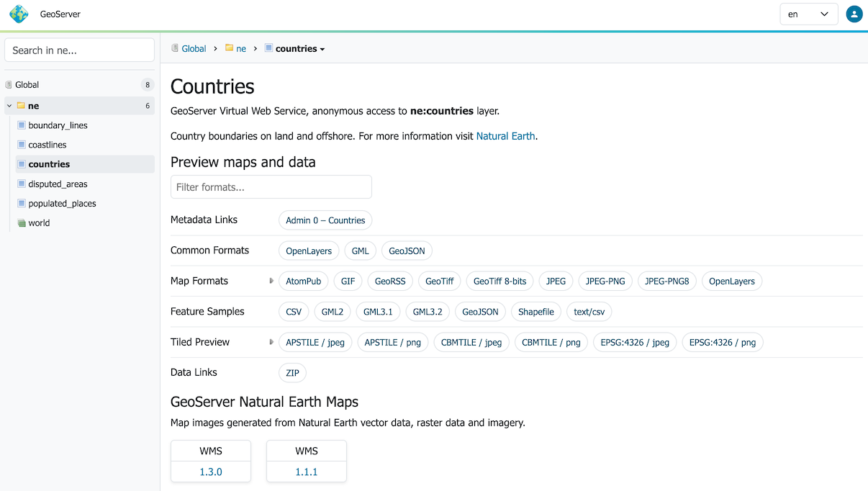Select populated_places in the sidebar
The image size is (868, 491).
pyautogui.click(x=63, y=203)
